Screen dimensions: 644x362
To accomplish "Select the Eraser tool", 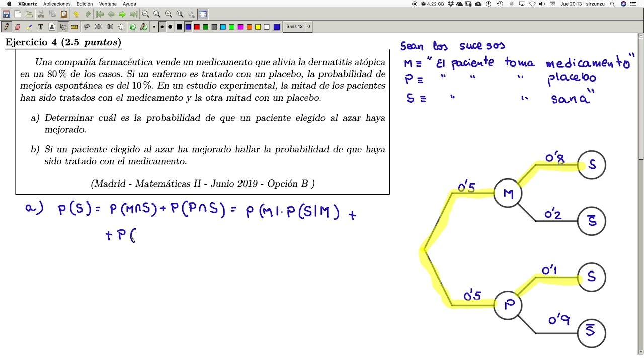I will tap(18, 27).
